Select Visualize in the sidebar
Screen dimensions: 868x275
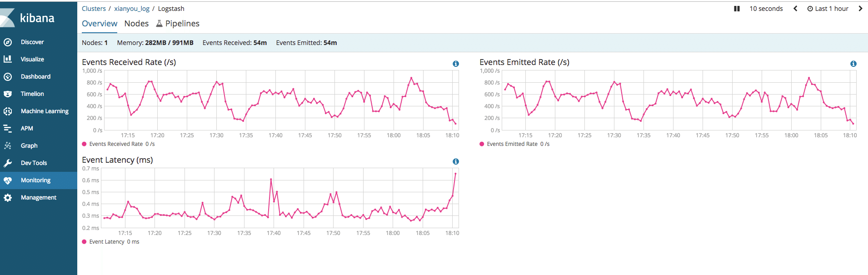point(32,60)
